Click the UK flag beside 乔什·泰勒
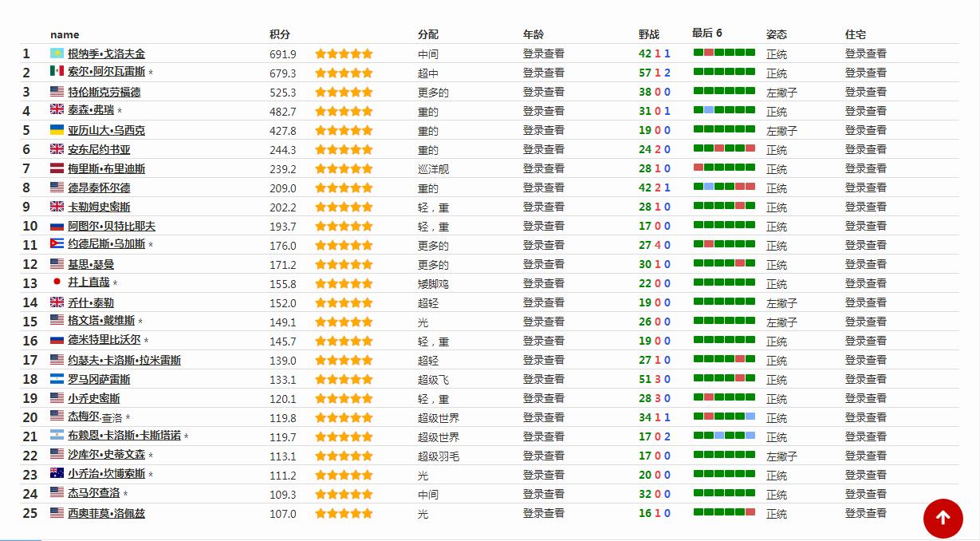The height and width of the screenshot is (541, 980). tap(57, 302)
